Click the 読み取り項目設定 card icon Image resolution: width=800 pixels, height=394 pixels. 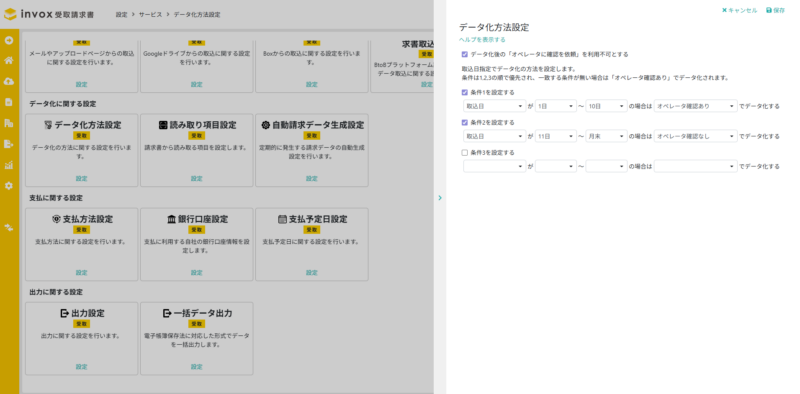[x=163, y=125]
